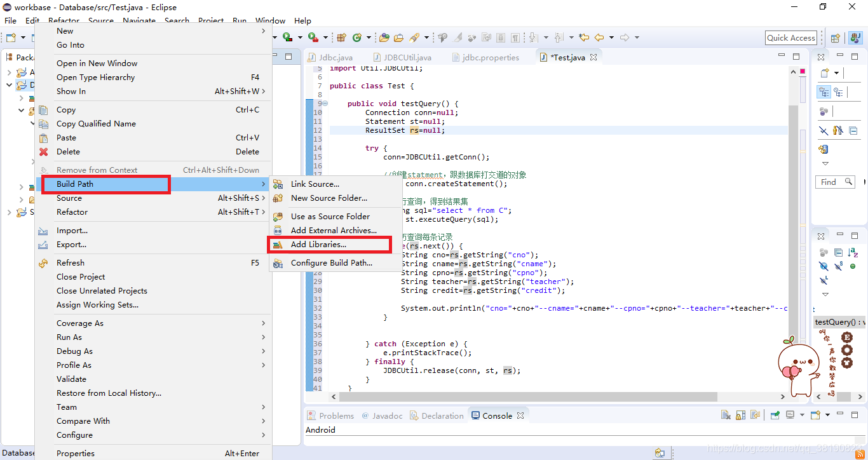
Task: Choose Properties in the context menu
Action: click(154, 453)
